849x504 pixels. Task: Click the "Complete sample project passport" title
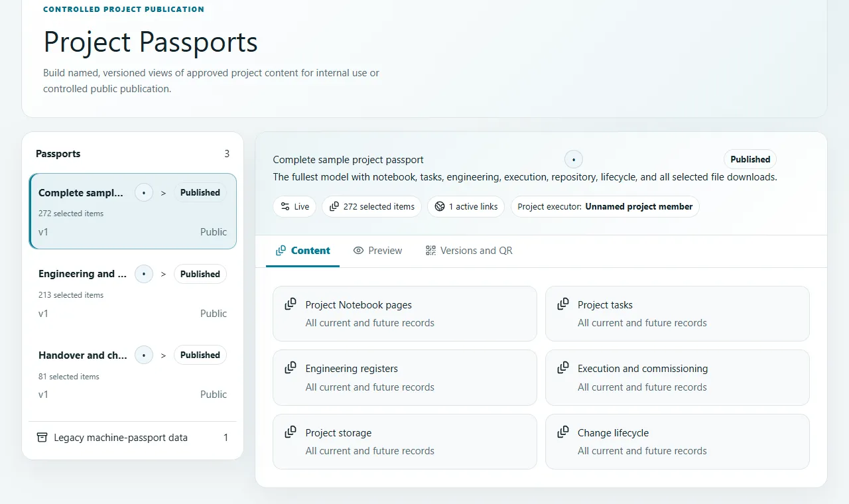pos(348,160)
